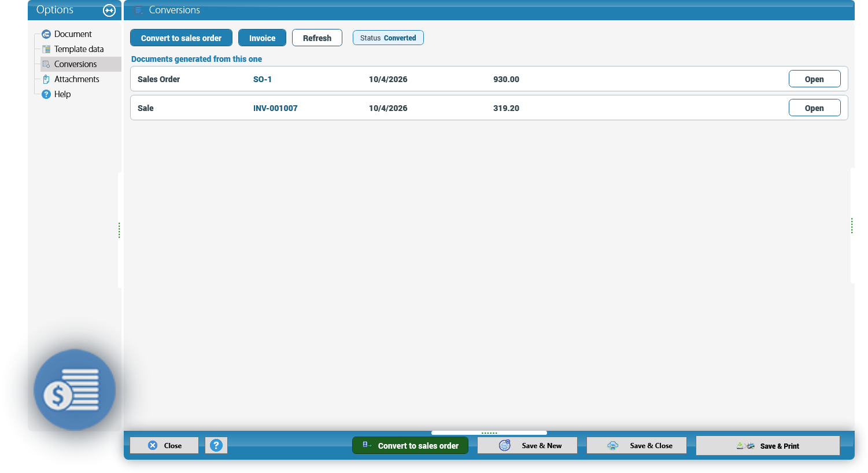This screenshot has width=868, height=473.
Task: Click the Close button in bottom bar
Action: [x=164, y=445]
